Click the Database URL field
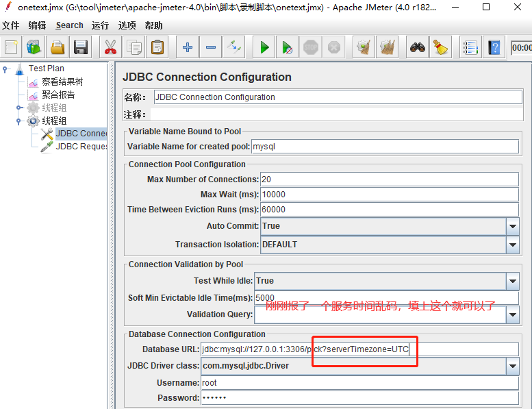The height and width of the screenshot is (409, 532). pyautogui.click(x=359, y=349)
